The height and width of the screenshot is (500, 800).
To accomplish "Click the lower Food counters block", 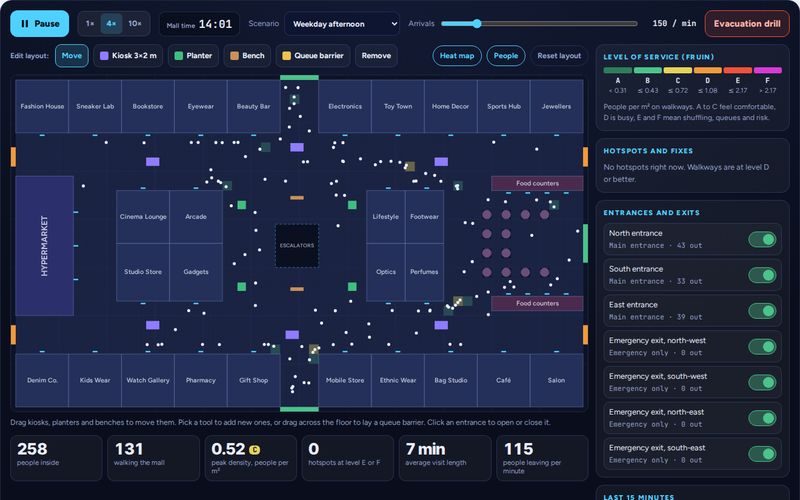I will click(537, 303).
